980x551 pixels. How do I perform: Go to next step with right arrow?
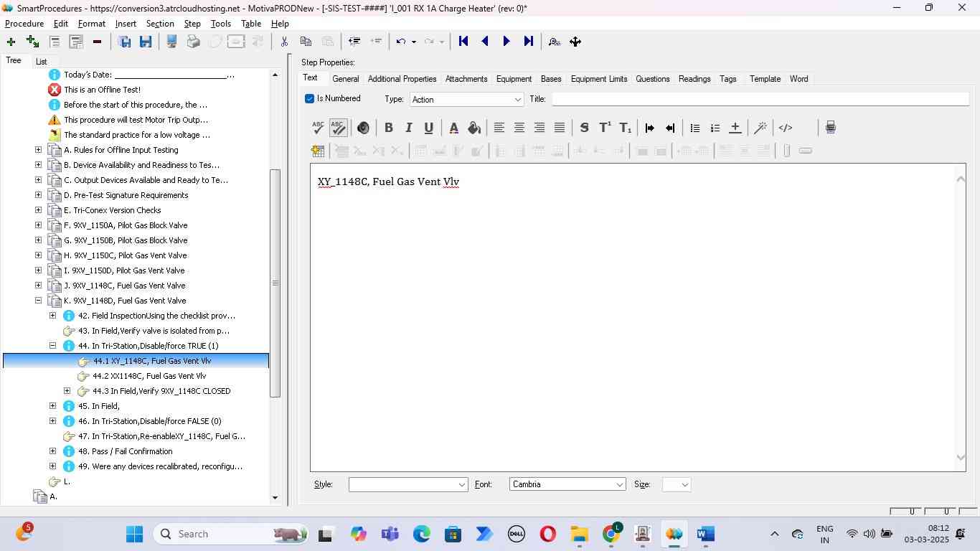pos(507,42)
